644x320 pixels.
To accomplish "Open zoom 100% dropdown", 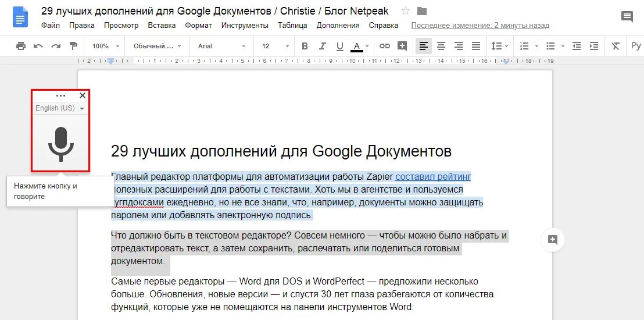I will click(x=106, y=46).
